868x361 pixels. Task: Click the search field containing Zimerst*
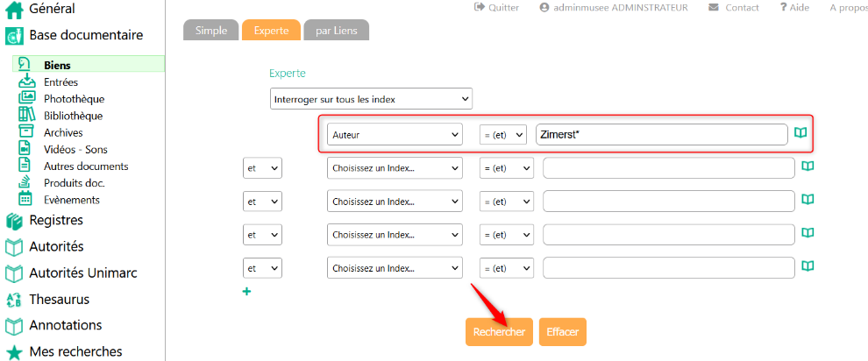[661, 135]
